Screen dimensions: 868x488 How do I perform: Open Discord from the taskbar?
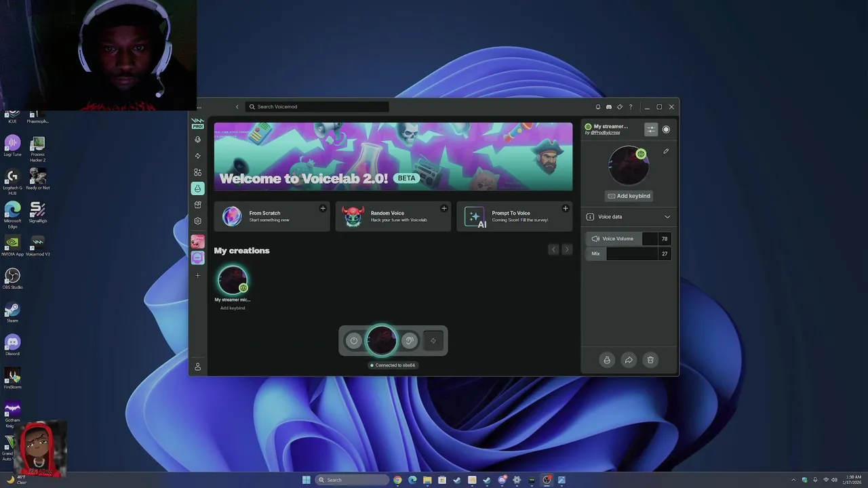502,480
